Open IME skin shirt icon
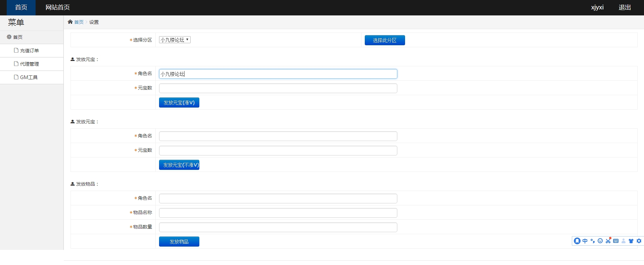 (631, 241)
